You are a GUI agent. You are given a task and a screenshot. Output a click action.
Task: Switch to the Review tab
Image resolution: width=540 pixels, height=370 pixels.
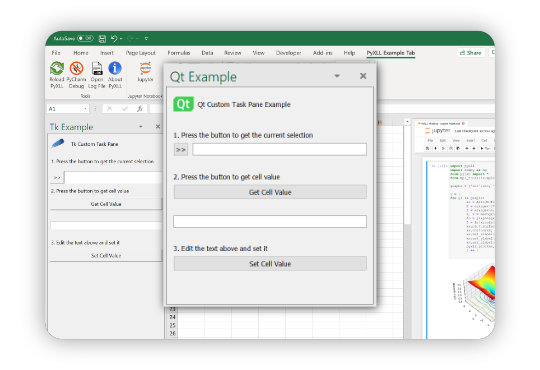coord(232,53)
